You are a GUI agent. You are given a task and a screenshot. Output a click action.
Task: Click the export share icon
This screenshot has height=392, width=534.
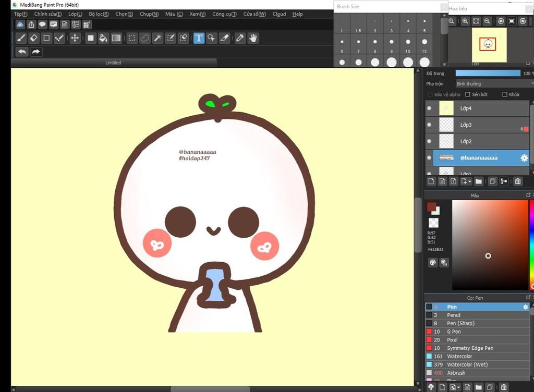pyautogui.click(x=31, y=24)
